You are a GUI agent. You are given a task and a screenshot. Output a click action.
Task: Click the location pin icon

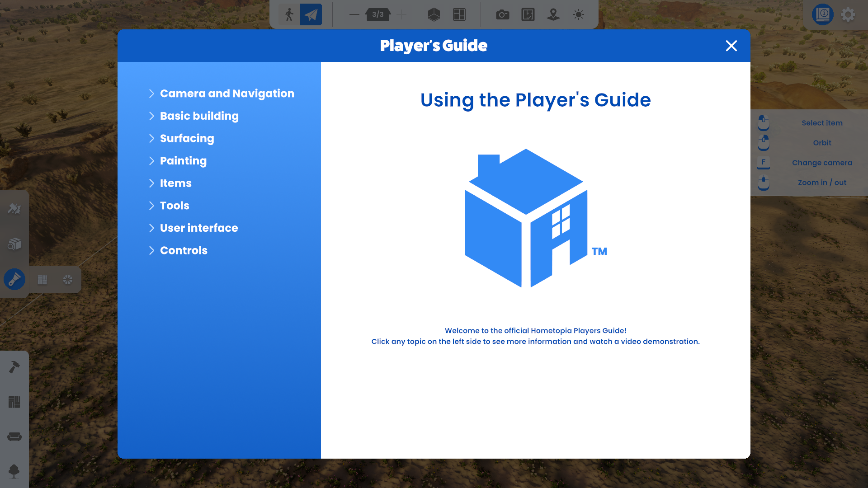(x=553, y=14)
